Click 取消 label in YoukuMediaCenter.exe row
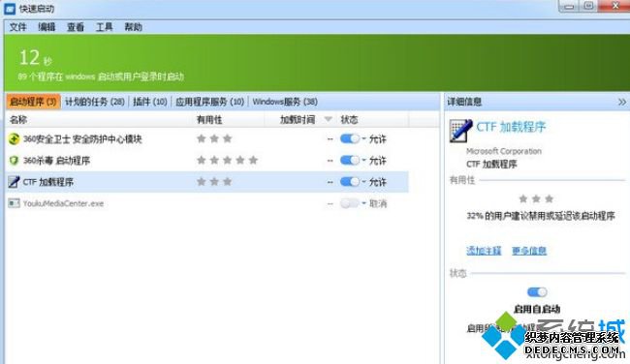The image size is (630, 364). pos(378,203)
